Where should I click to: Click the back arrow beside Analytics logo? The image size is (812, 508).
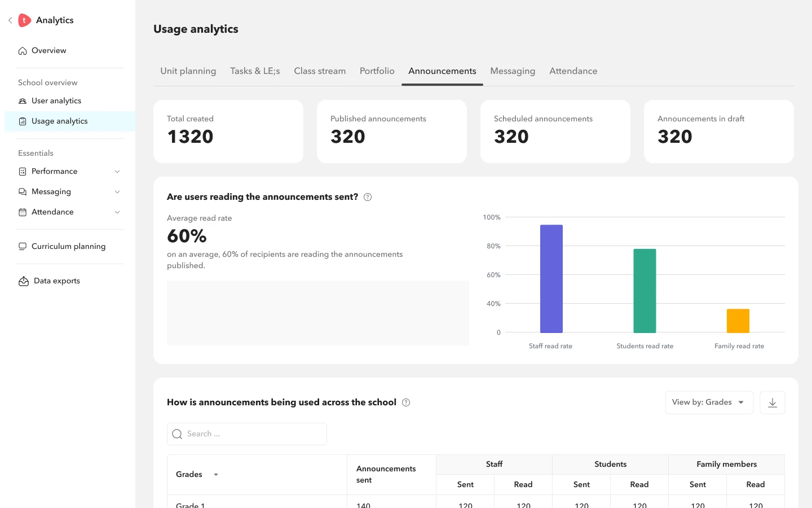coord(10,20)
